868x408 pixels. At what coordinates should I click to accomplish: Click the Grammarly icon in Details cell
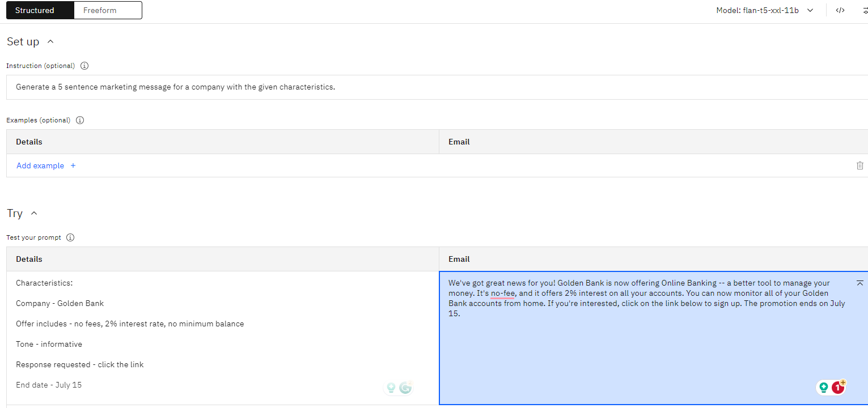point(405,388)
